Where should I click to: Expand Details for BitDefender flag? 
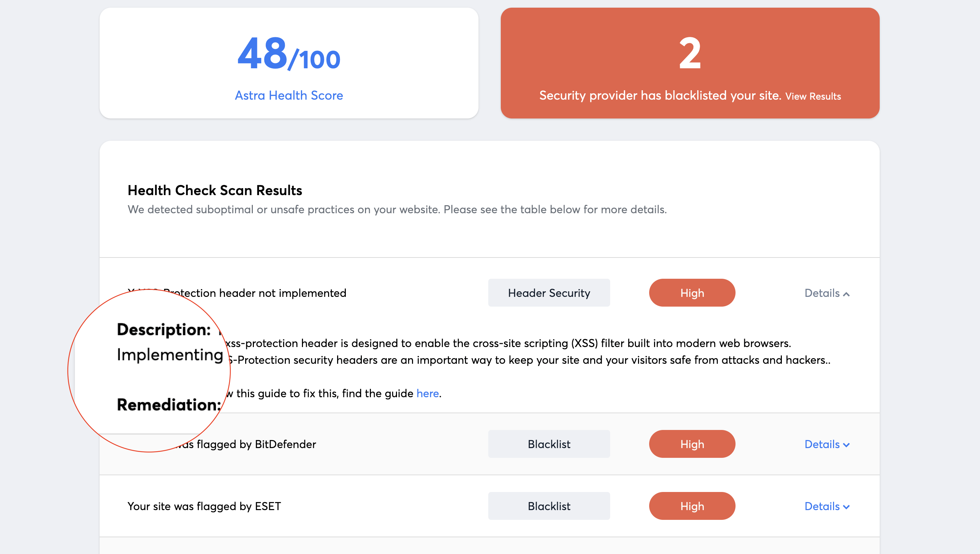click(827, 444)
